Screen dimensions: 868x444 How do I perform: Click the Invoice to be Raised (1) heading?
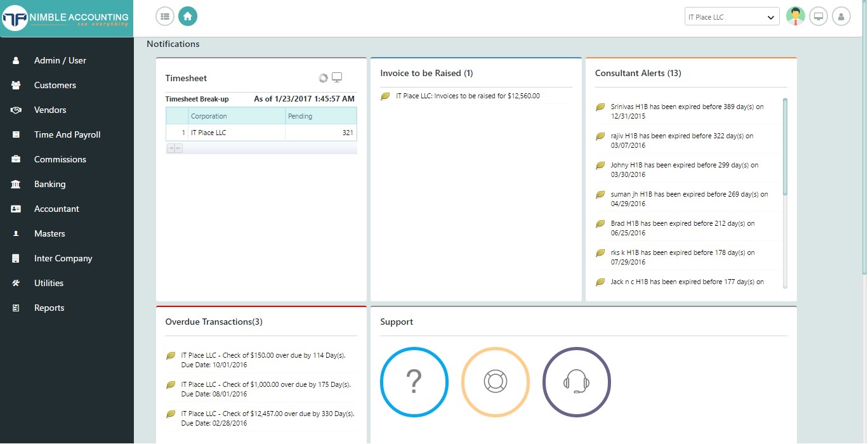click(426, 73)
